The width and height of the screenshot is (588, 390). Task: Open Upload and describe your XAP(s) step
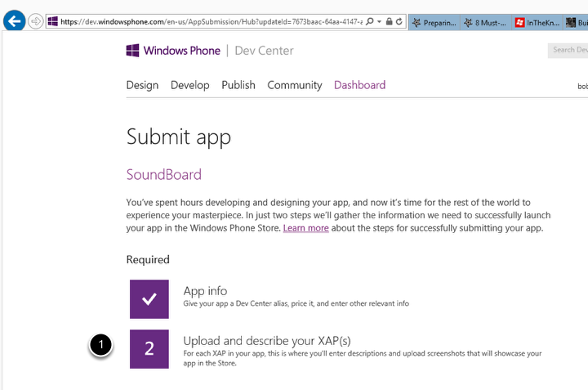266,340
